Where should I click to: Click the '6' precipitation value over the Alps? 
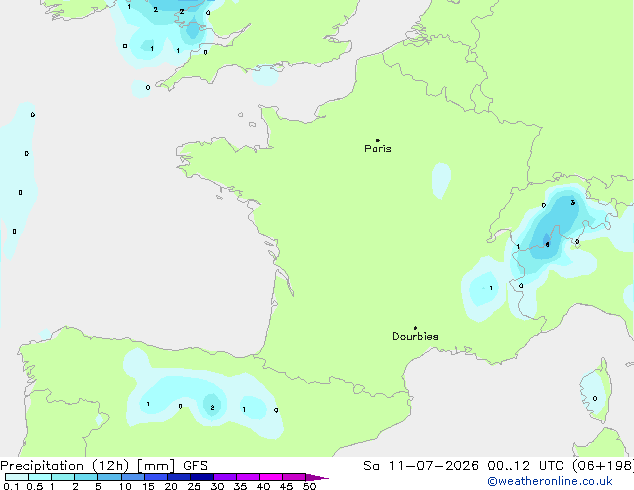pos(547,245)
